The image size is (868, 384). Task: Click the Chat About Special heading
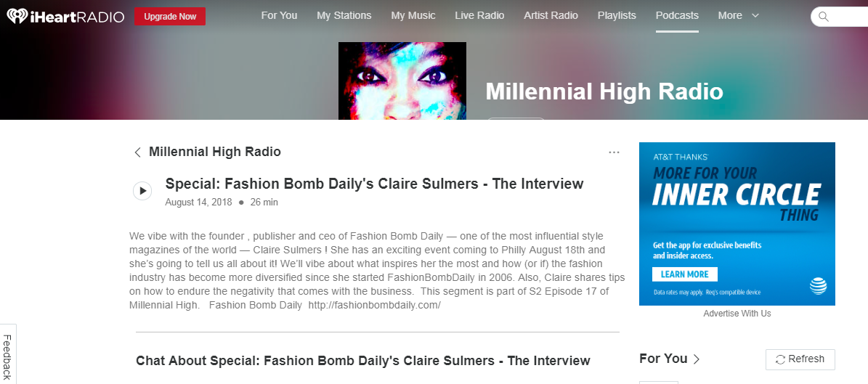pos(363,361)
